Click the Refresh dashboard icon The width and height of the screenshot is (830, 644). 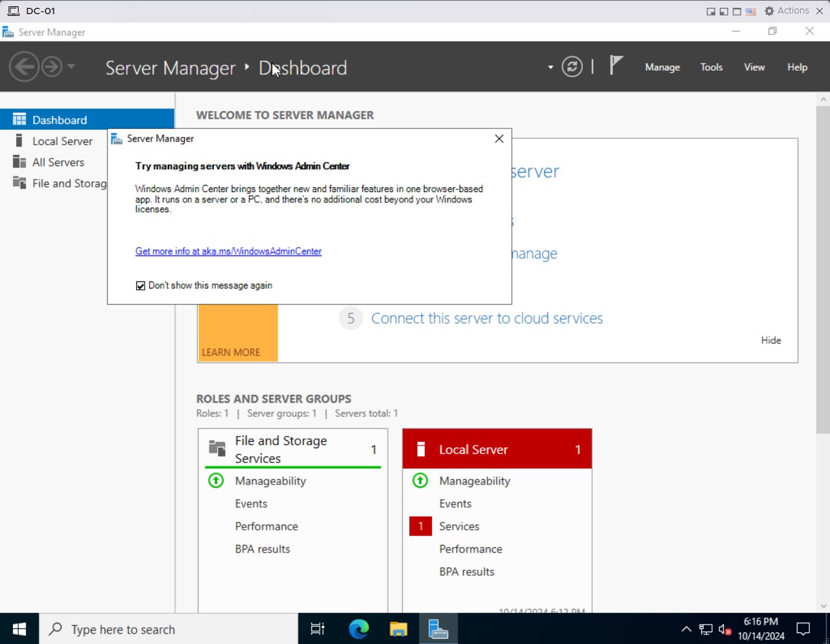572,67
